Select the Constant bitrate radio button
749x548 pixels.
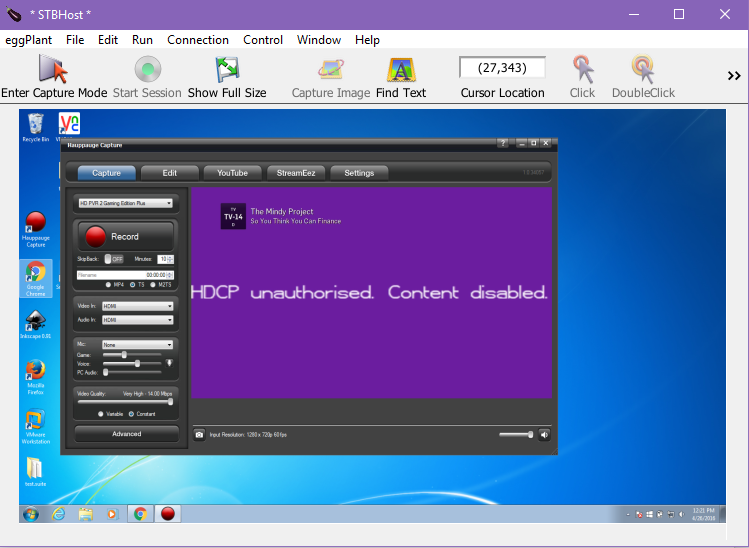point(131,414)
